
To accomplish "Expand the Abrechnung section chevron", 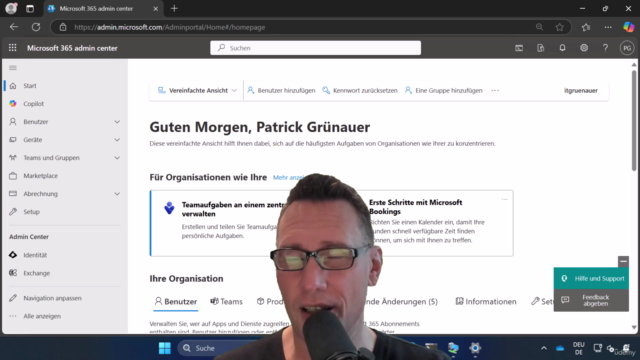I will (x=117, y=193).
